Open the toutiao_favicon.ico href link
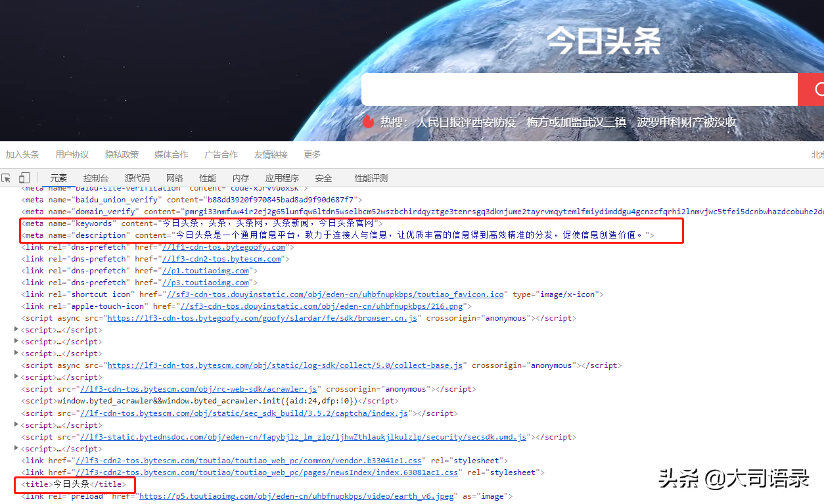The image size is (824, 504). tap(335, 294)
